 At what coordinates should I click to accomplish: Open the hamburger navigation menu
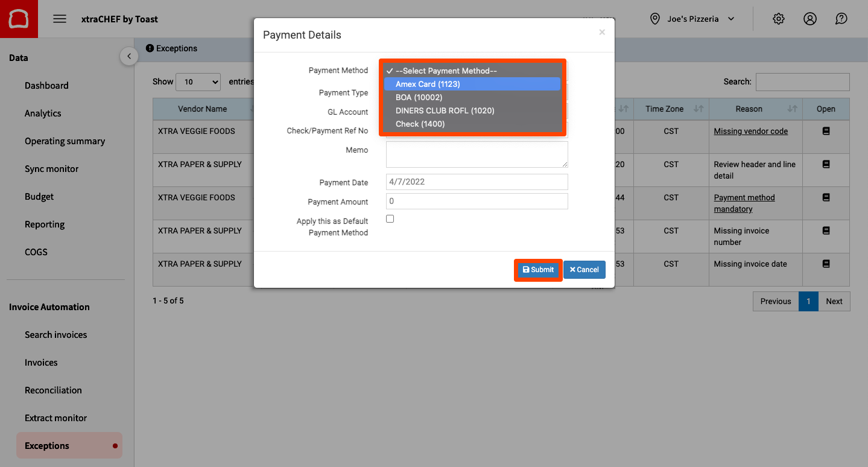pos(59,19)
